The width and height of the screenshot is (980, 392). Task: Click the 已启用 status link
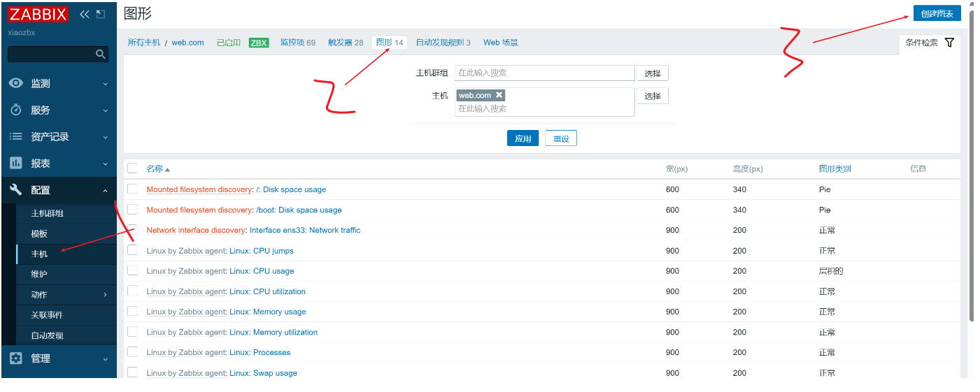(x=229, y=43)
